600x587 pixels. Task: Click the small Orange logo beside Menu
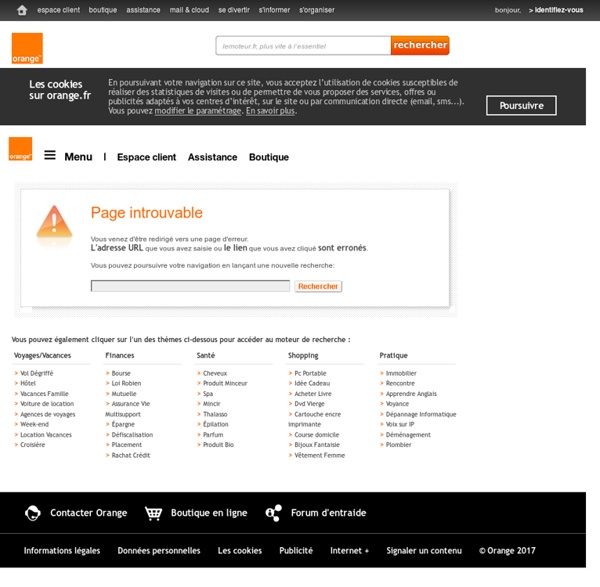point(20,149)
